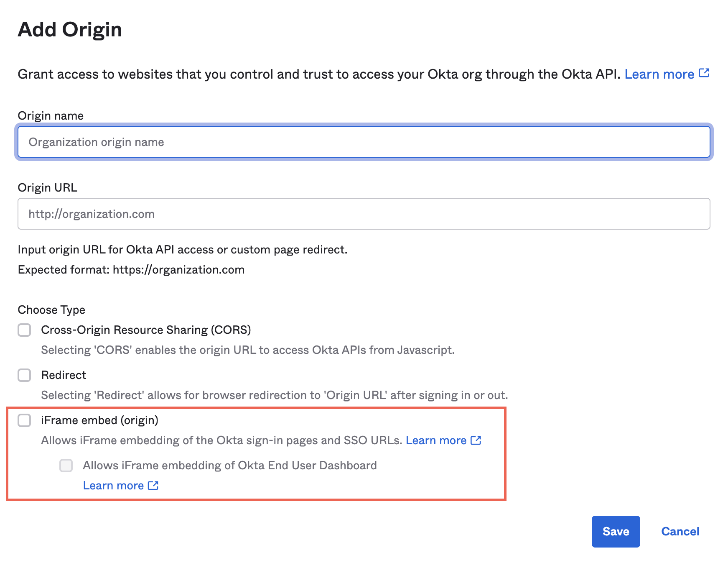The image size is (728, 563).
Task: Enable the Cross-Origin Resource Sharing (CORS) checkbox
Action: (24, 330)
